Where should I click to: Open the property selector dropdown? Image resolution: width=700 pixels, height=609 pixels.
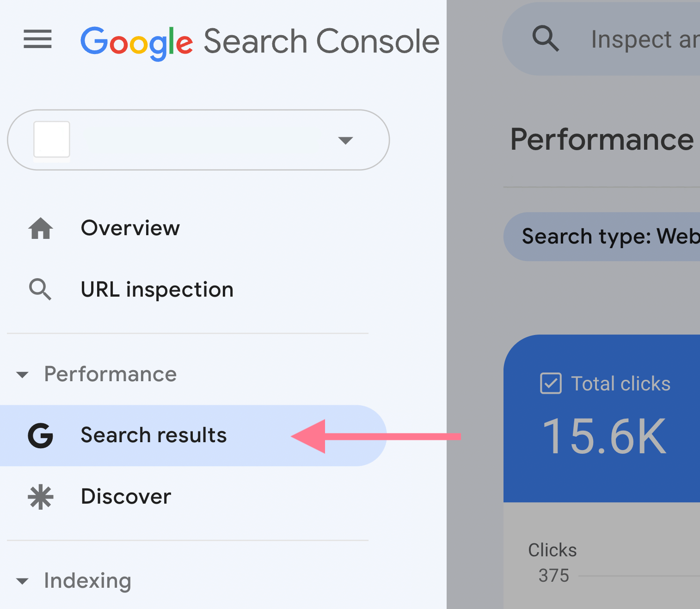[345, 140]
